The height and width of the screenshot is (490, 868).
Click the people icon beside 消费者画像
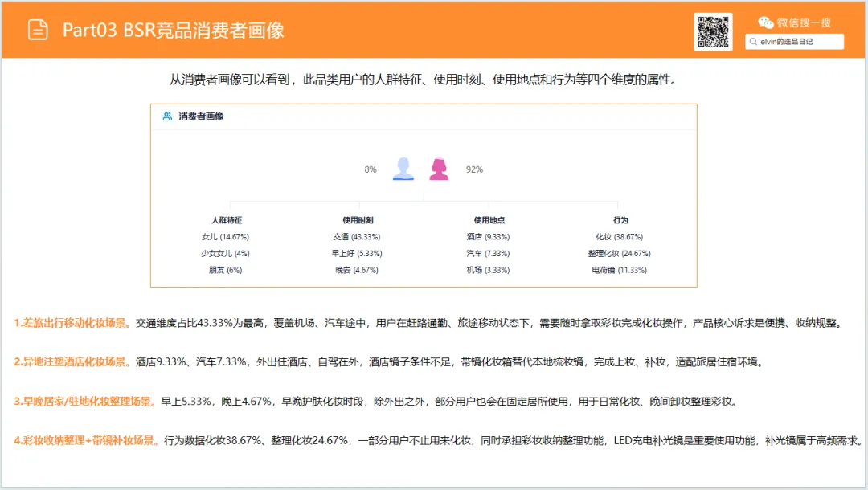click(167, 116)
